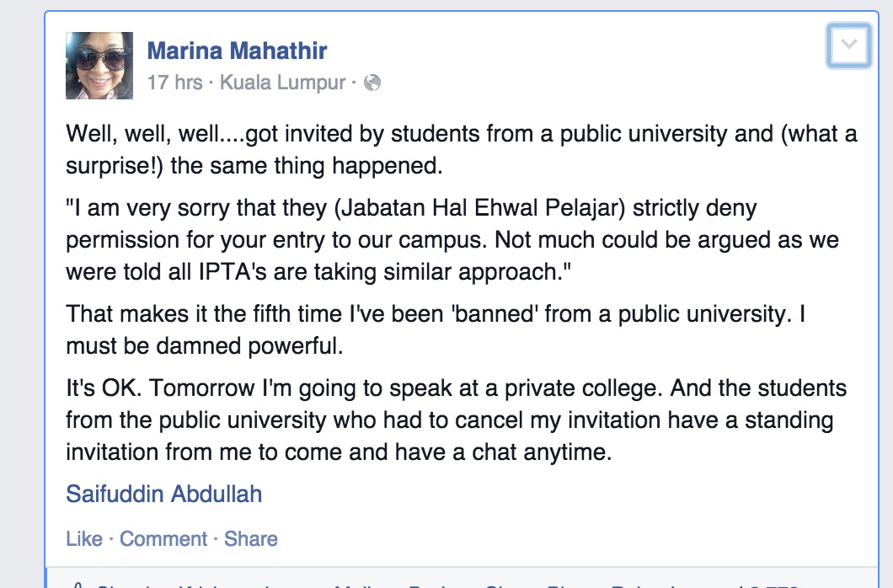Click Comment under the post
Image resolution: width=893 pixels, height=588 pixels.
point(163,539)
